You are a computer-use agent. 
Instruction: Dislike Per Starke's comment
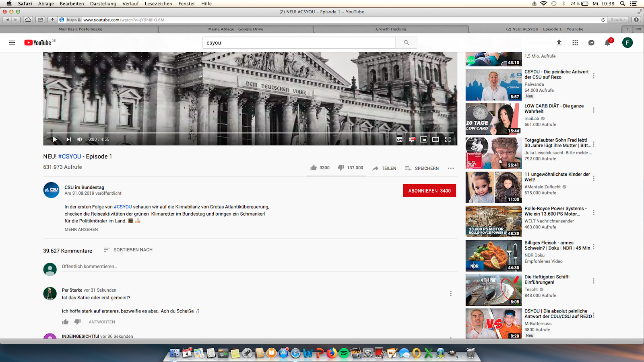click(78, 322)
